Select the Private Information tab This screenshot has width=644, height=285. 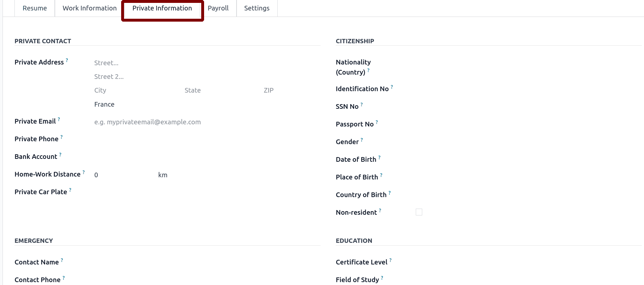[162, 8]
